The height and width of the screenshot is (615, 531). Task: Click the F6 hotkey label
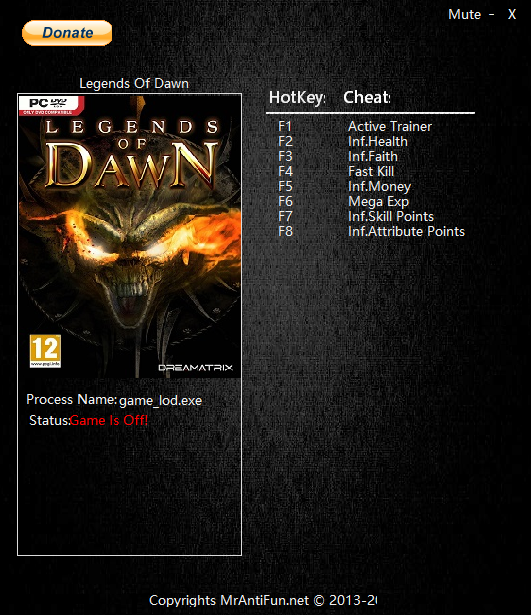(x=286, y=201)
